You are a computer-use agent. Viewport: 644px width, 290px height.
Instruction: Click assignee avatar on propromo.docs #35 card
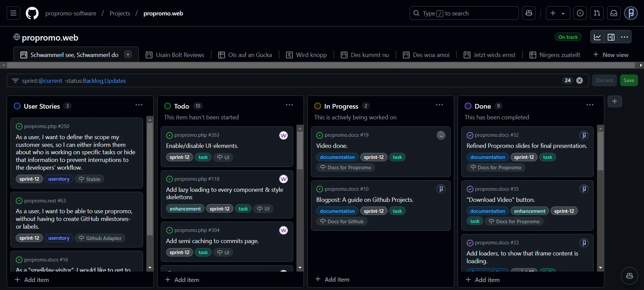[584, 189]
